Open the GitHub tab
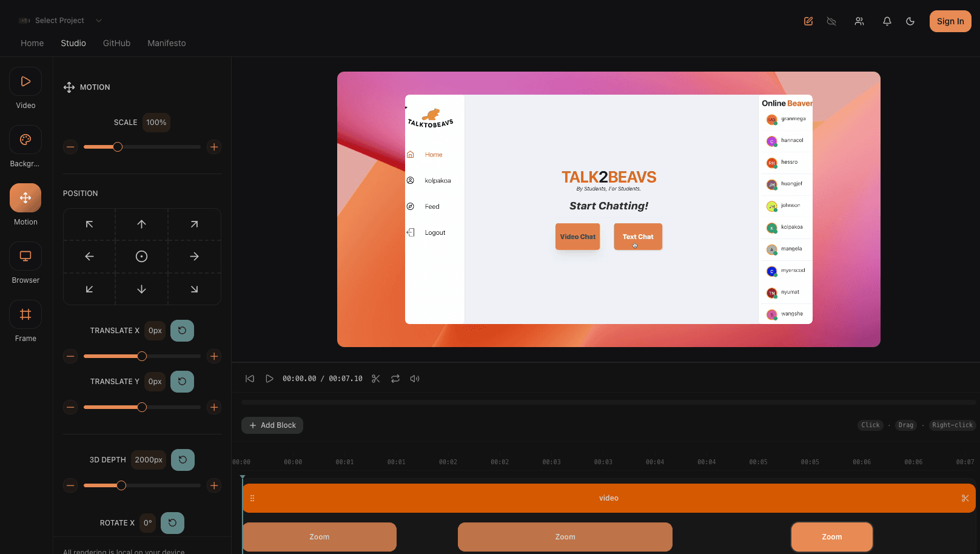 pos(116,43)
